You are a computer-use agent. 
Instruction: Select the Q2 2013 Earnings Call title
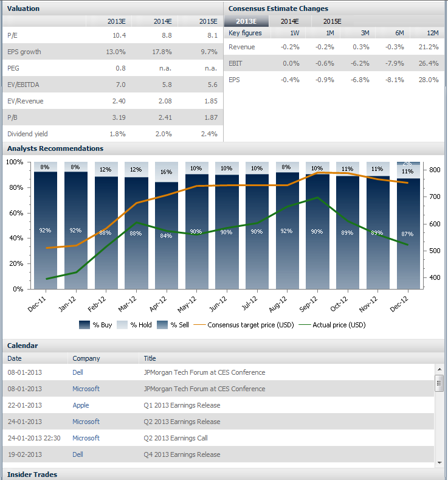tap(176, 438)
